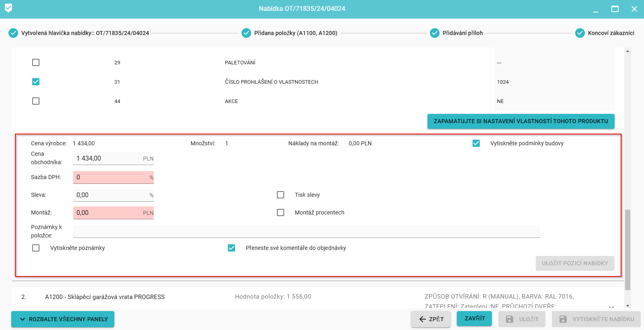Click ZAPAMATUJTE SI NASTAVENÍ VLASTNOSTÍ TOHOTO PRODUKTU
The width and height of the screenshot is (644, 330).
[x=521, y=121]
